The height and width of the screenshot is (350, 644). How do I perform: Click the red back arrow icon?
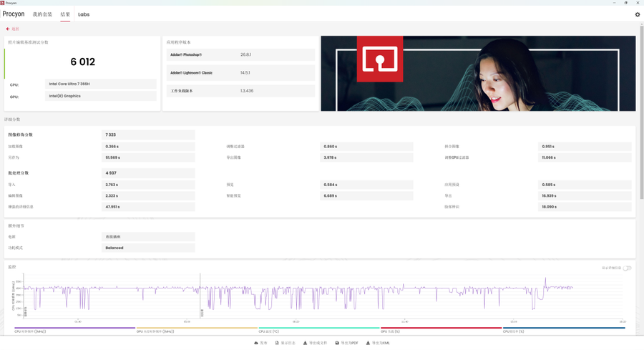click(x=8, y=29)
